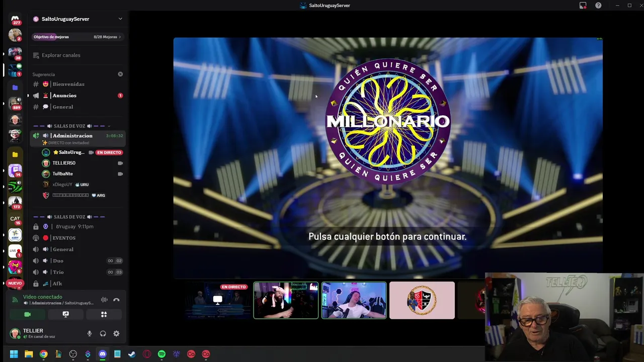The width and height of the screenshot is (644, 362).
Task: Open Steam from taskbar
Action: click(x=132, y=354)
